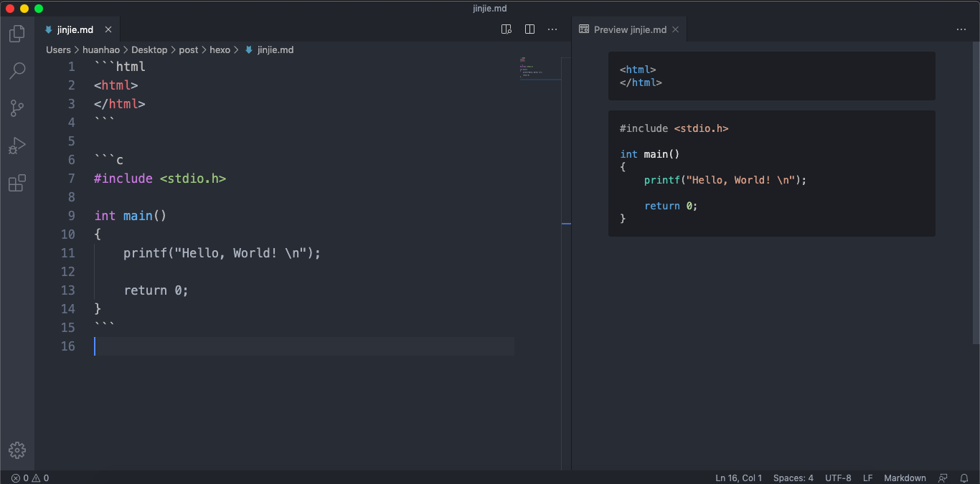Click the hexo breadcrumb segment
Screen dimensions: 980x484
pyautogui.click(x=220, y=49)
